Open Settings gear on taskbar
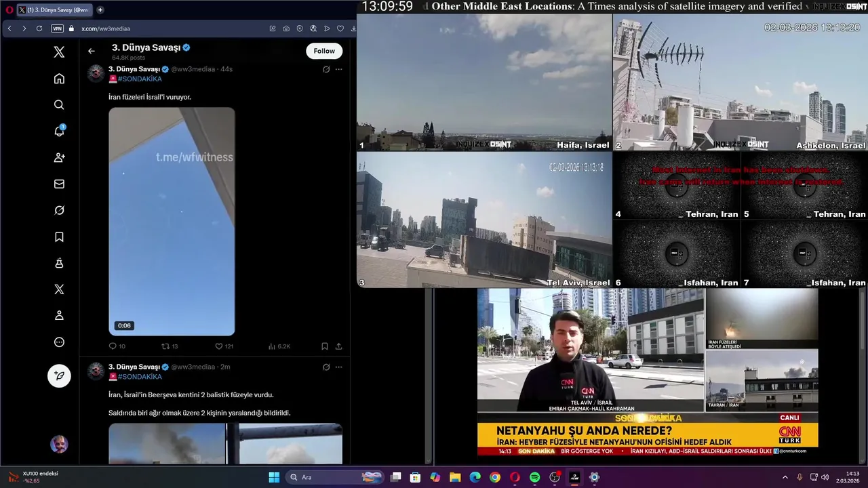Screen dimensions: 868x488 pos(594,477)
